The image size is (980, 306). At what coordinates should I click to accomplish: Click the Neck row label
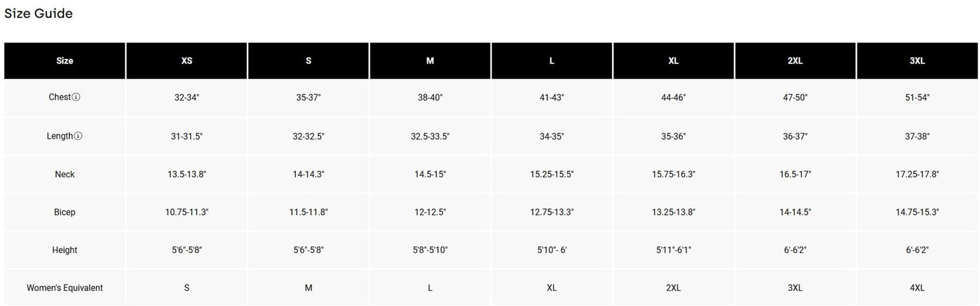(x=65, y=175)
